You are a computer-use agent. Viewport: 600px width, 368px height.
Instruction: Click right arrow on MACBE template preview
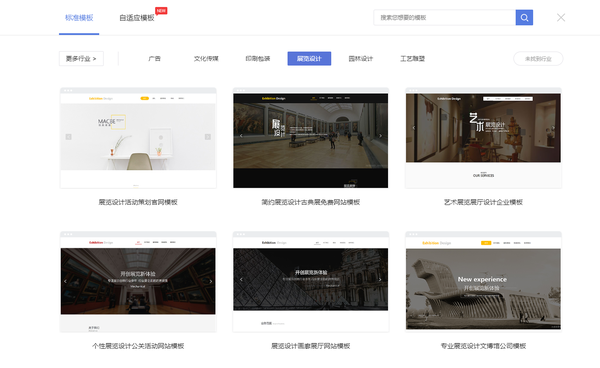click(208, 137)
